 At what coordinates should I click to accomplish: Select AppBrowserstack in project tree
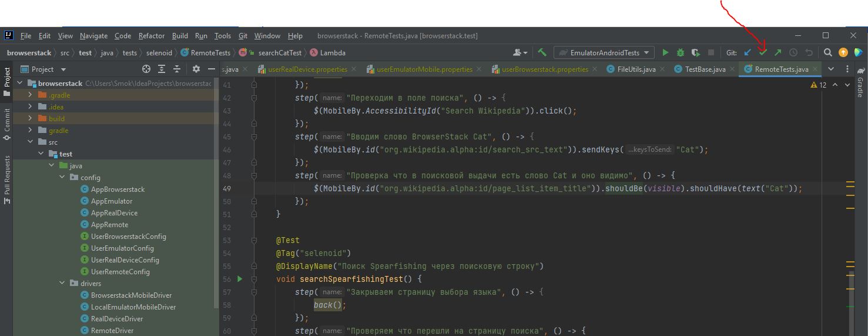118,189
